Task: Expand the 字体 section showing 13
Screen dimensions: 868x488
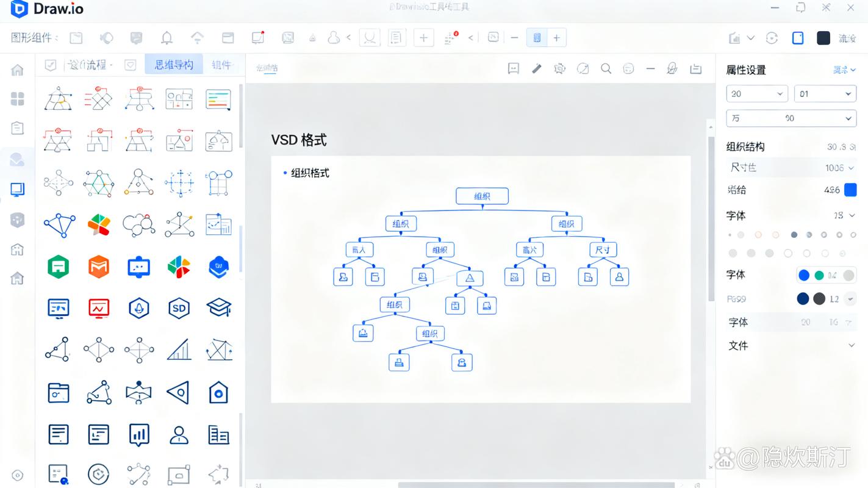Action: tap(852, 215)
